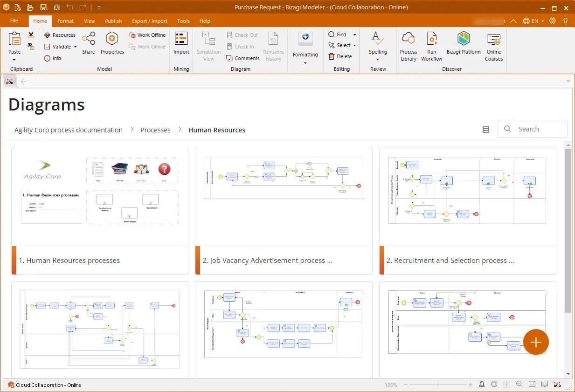Click the lightbulb icon in the ribbon header
The width and height of the screenshot is (575, 392).
tap(566, 21)
